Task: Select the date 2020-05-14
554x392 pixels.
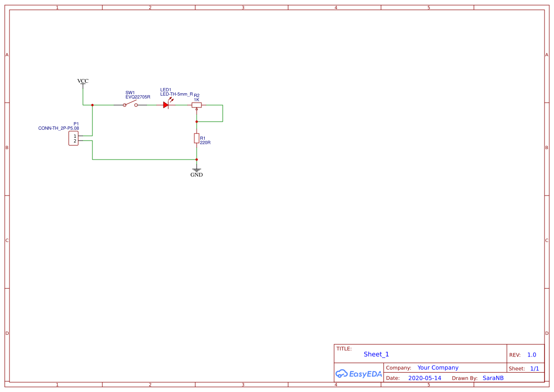Action: coord(425,378)
